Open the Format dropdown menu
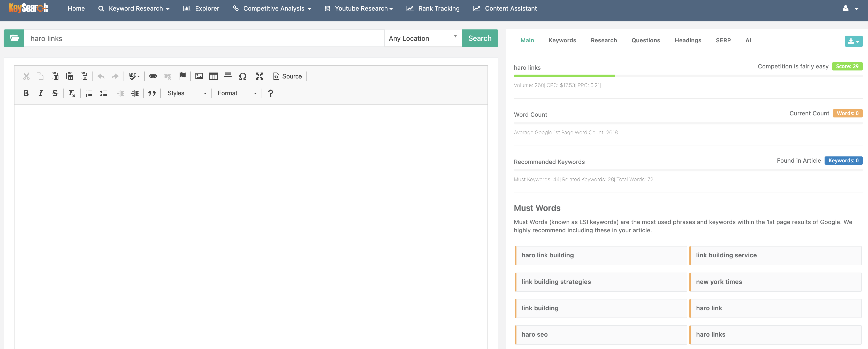Image resolution: width=868 pixels, height=349 pixels. coord(235,93)
